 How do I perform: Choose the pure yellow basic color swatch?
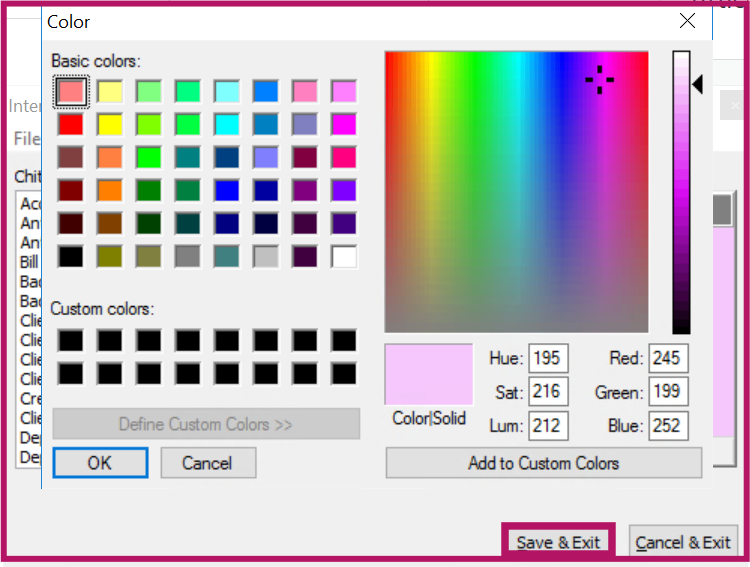pyautogui.click(x=110, y=124)
